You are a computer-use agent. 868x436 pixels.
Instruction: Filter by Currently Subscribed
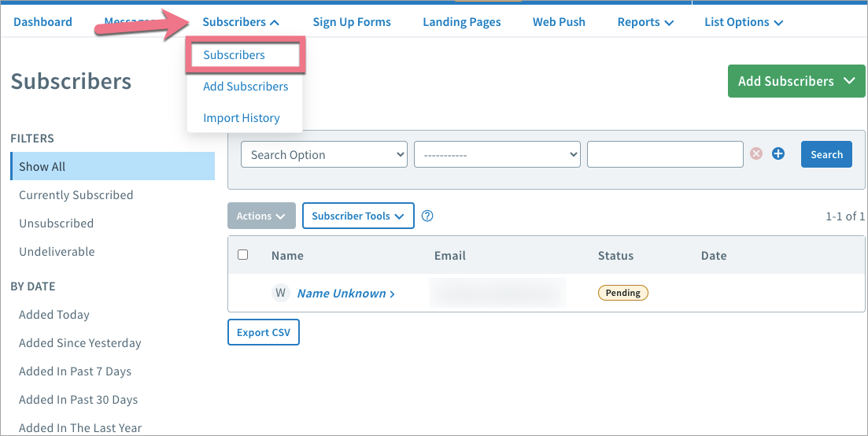click(x=76, y=195)
